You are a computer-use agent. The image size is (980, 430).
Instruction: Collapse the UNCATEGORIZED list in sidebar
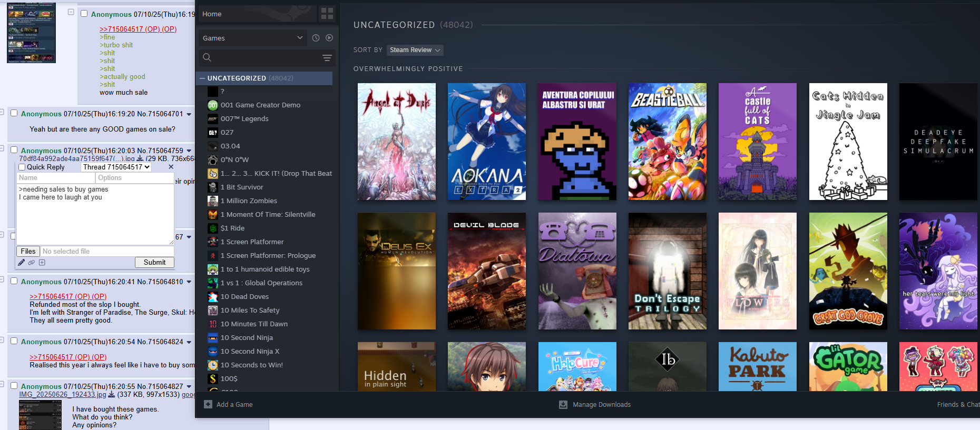coord(202,78)
